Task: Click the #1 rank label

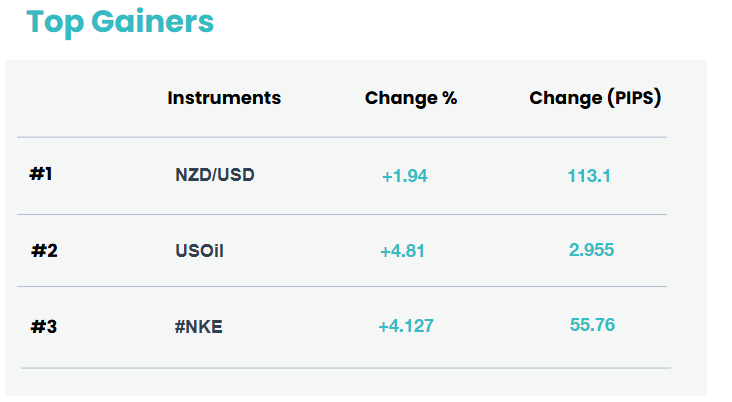Action: coord(41,174)
